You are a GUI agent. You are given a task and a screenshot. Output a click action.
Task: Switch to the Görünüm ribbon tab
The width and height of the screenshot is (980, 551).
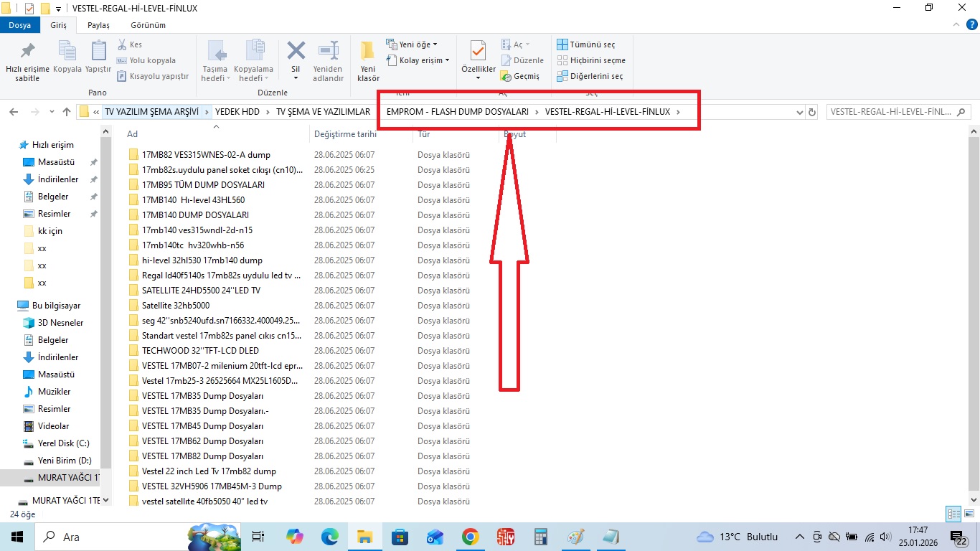tap(148, 25)
